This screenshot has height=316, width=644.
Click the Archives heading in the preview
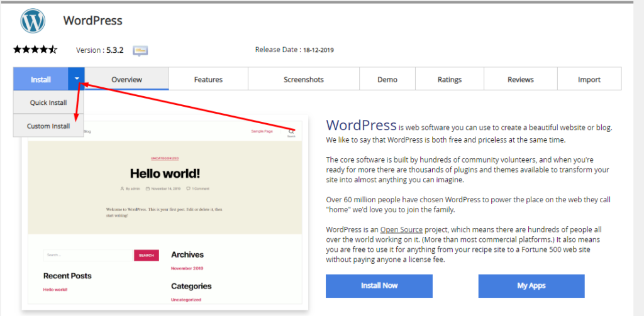click(x=187, y=254)
